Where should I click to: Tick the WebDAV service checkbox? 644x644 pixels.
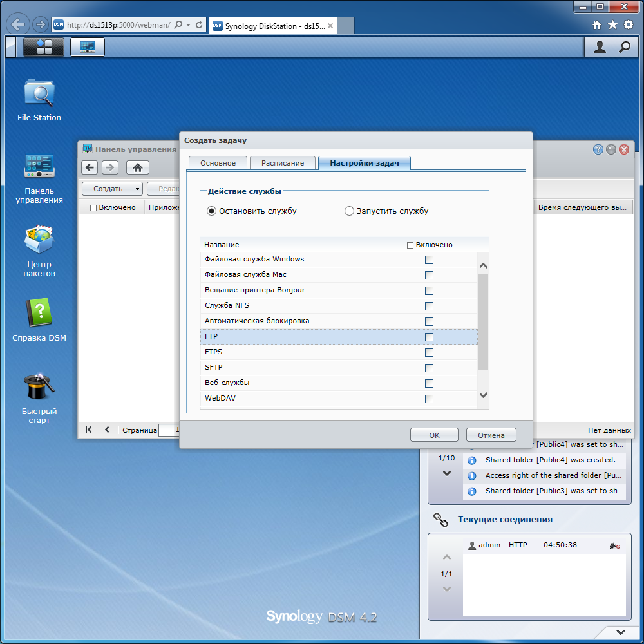pyautogui.click(x=429, y=399)
